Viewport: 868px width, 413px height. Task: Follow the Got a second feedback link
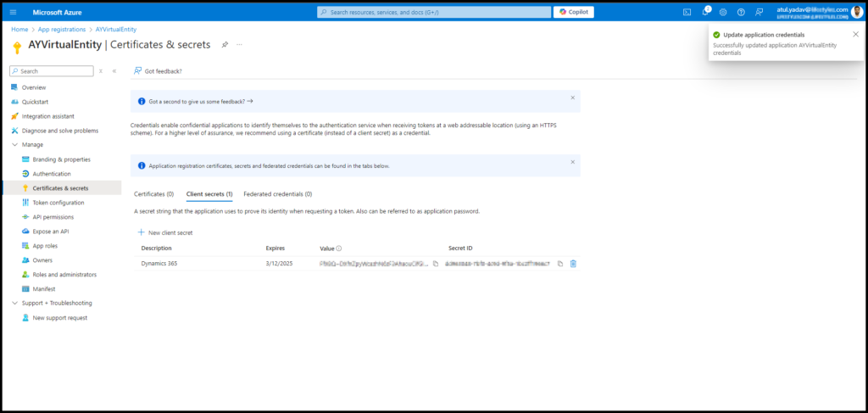(201, 101)
